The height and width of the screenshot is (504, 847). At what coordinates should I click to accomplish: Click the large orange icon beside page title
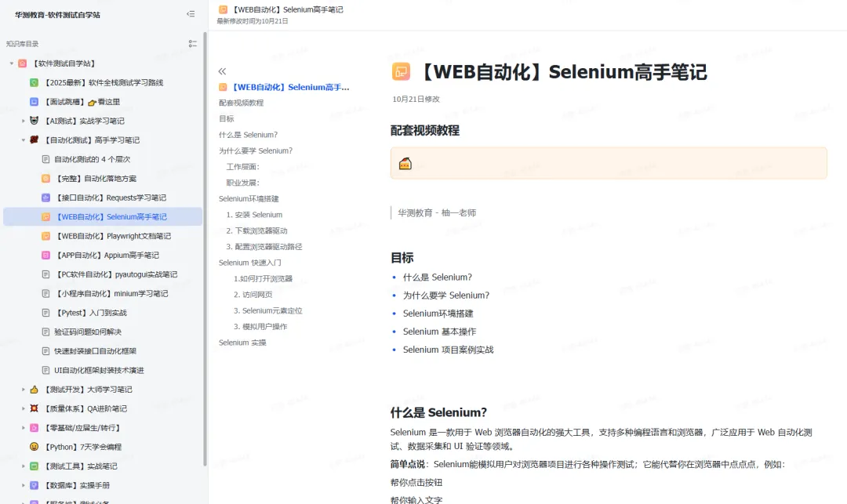401,72
